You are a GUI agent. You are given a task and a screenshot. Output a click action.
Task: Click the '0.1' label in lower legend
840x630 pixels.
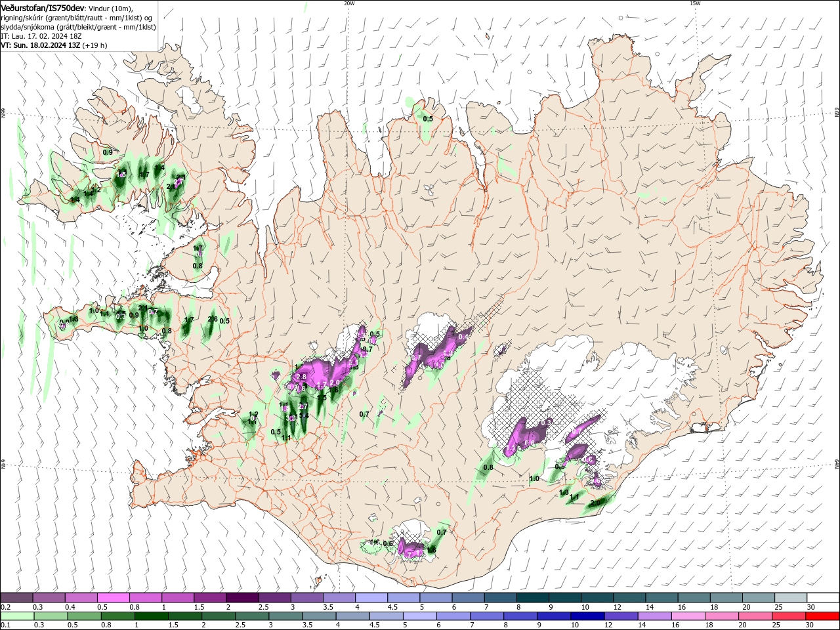point(7,625)
